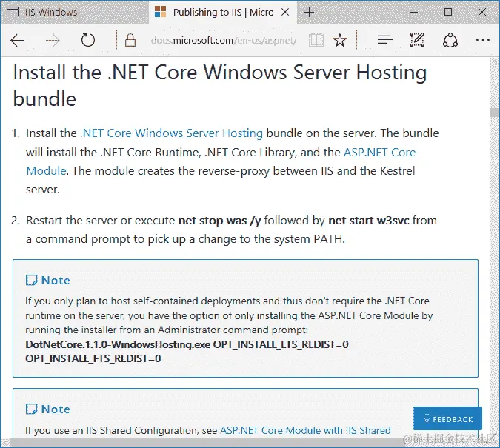Go back to the previous page

[17, 41]
